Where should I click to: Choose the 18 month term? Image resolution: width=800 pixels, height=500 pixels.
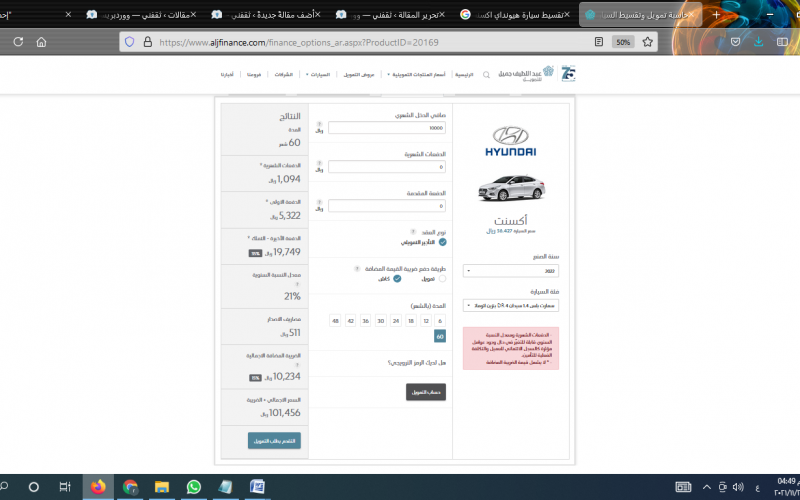411,321
